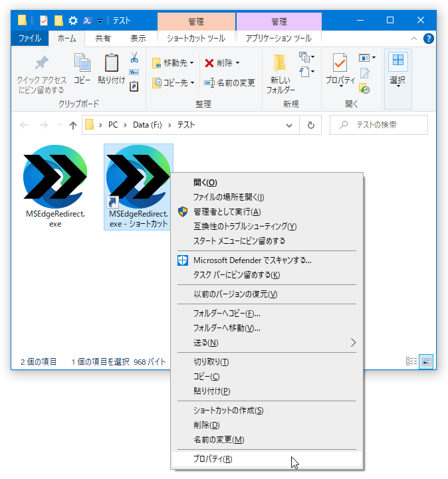448x479 pixels.
Task: Open the Application Tools (アプリケーション ツール) tab
Action: tap(279, 39)
